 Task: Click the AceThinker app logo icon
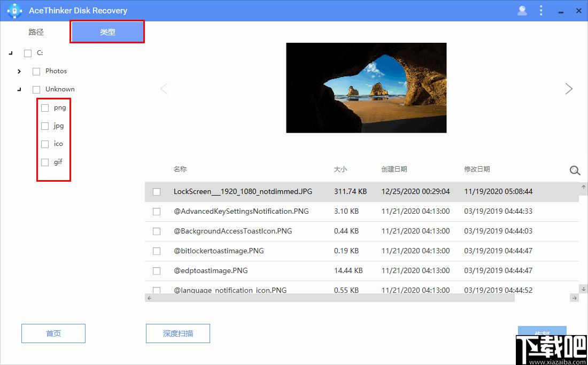tap(14, 11)
